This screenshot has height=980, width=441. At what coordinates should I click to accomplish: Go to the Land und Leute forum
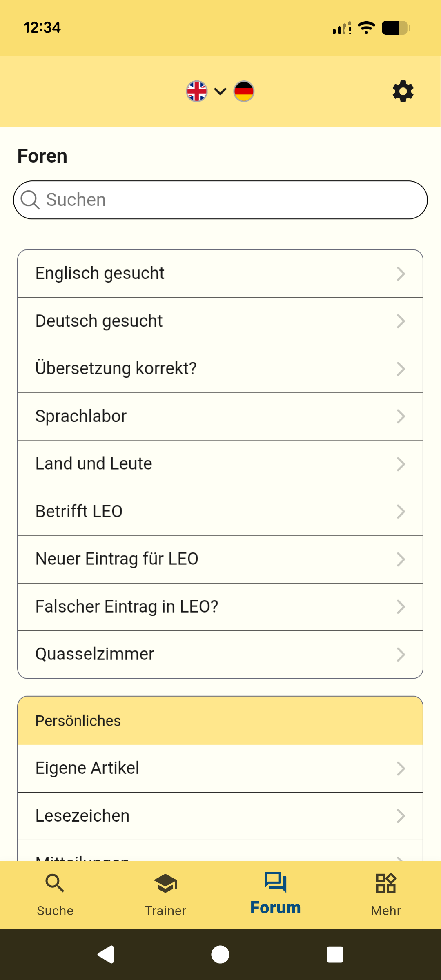(x=220, y=464)
